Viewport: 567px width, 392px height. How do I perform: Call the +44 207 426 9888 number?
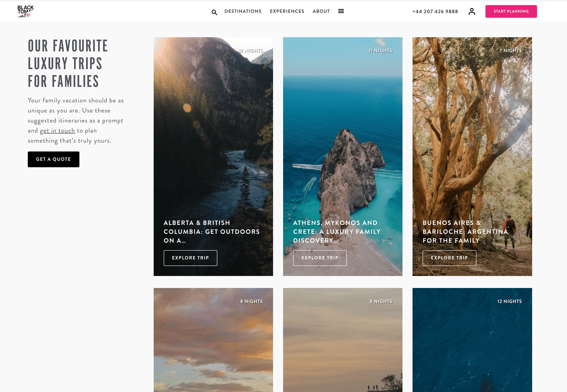435,12
